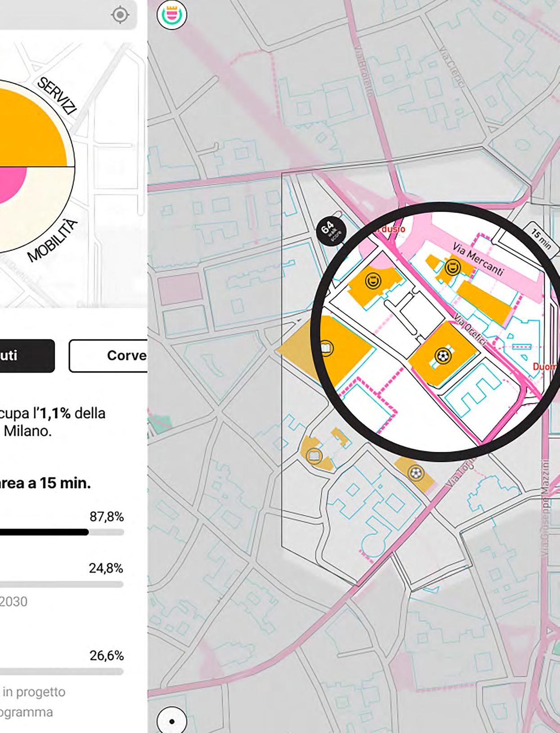Open the Milano crest logo button
This screenshot has height=733, width=560.
click(x=172, y=14)
